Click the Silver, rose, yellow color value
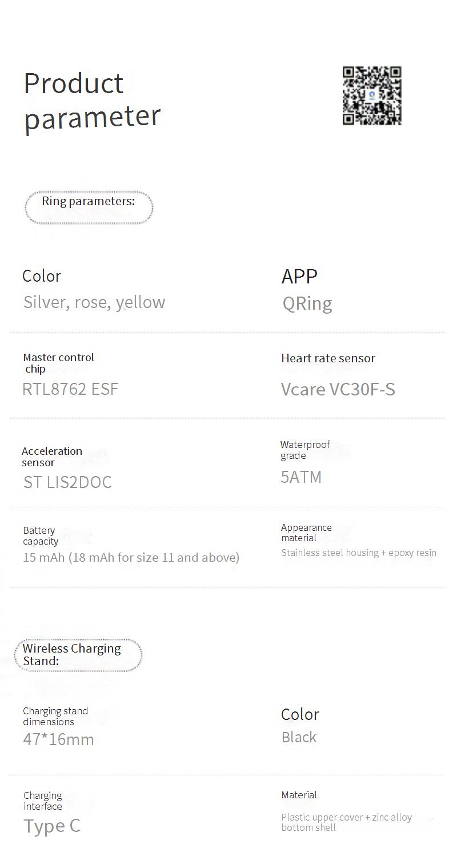The width and height of the screenshot is (457, 868). [x=94, y=302]
